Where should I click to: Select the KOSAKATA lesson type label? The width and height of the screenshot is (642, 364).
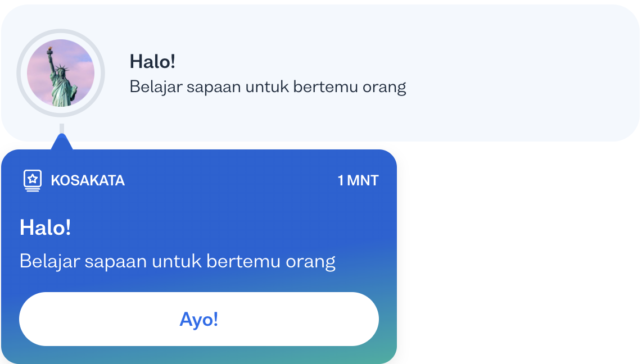[x=88, y=180]
